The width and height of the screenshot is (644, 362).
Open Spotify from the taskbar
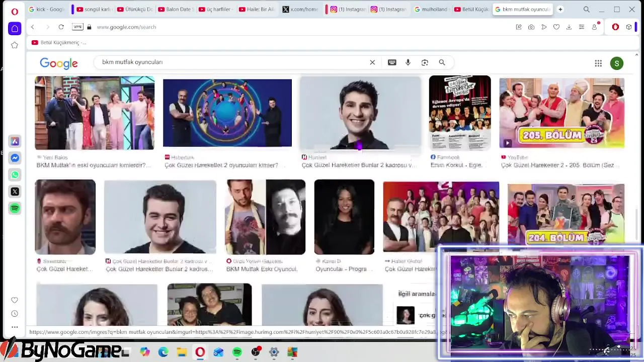pos(237,352)
